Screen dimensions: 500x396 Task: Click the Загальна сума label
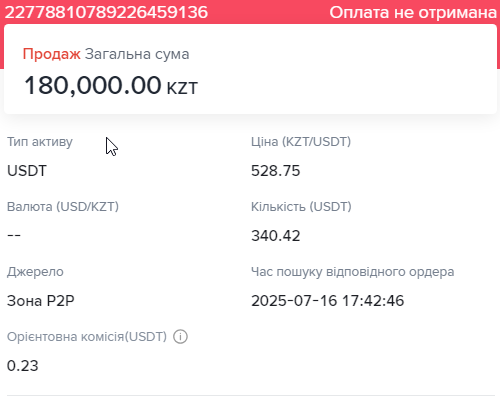tap(137, 54)
